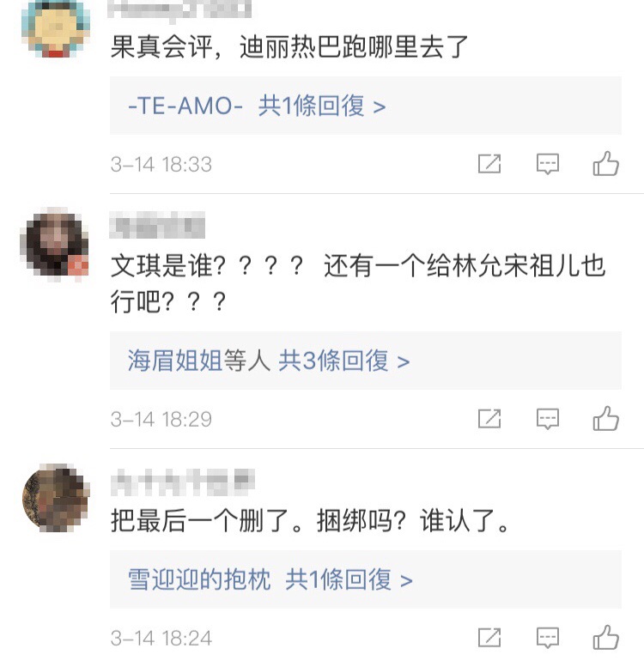Tap the first commenter's avatar
644x667 pixels.
pyautogui.click(x=55, y=28)
